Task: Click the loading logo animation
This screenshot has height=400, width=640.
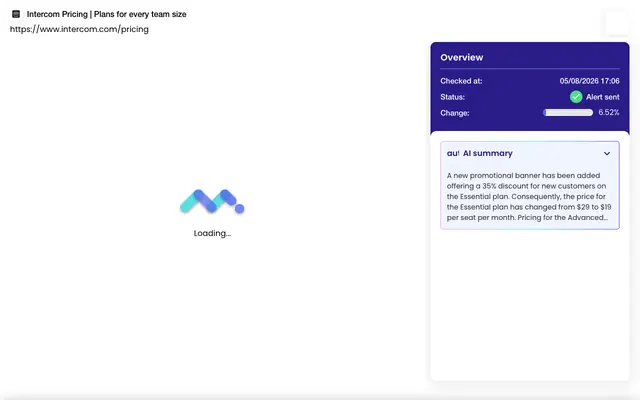Action: (x=212, y=201)
